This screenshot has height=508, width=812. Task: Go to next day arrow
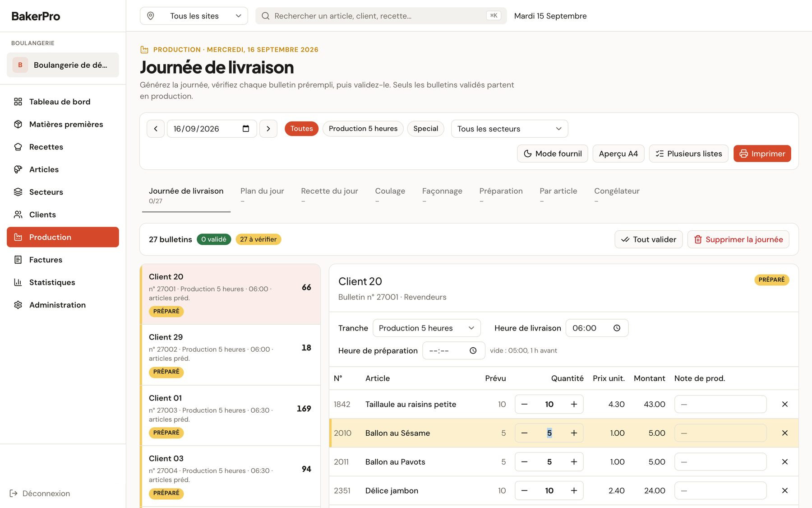[x=268, y=129]
